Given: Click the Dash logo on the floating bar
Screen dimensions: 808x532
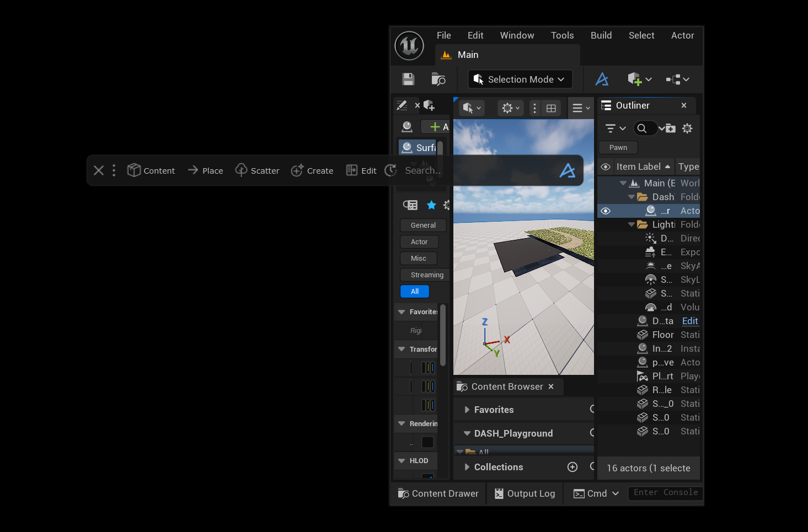Looking at the screenshot, I should coord(568,170).
